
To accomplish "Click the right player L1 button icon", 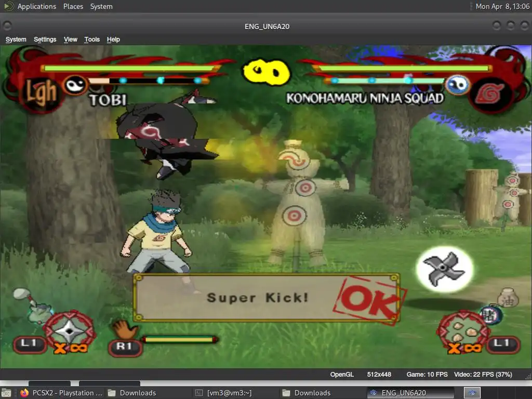I will pos(502,344).
